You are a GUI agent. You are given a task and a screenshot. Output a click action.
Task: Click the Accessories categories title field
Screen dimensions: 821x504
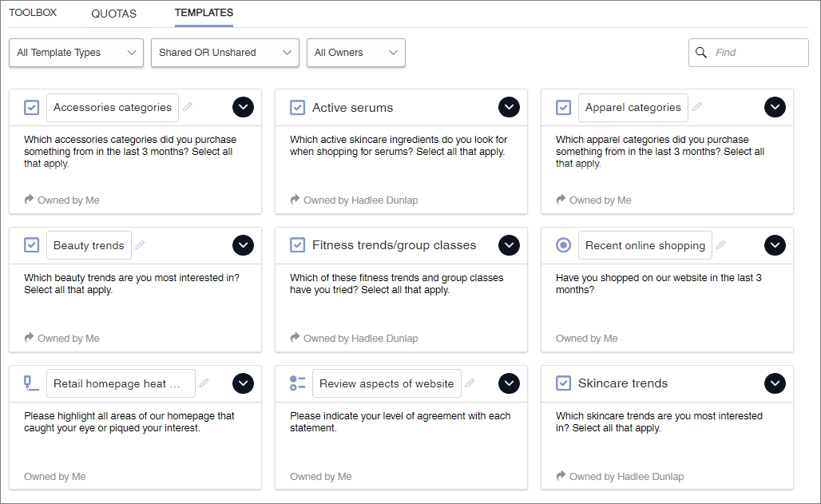pos(113,107)
